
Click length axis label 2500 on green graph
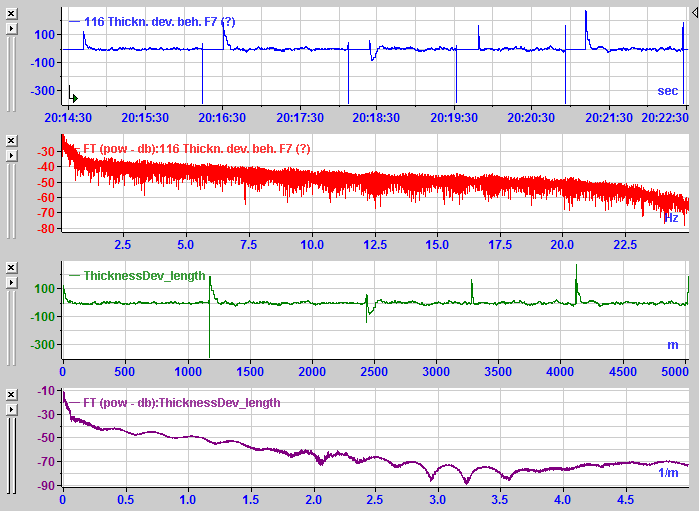click(x=374, y=372)
